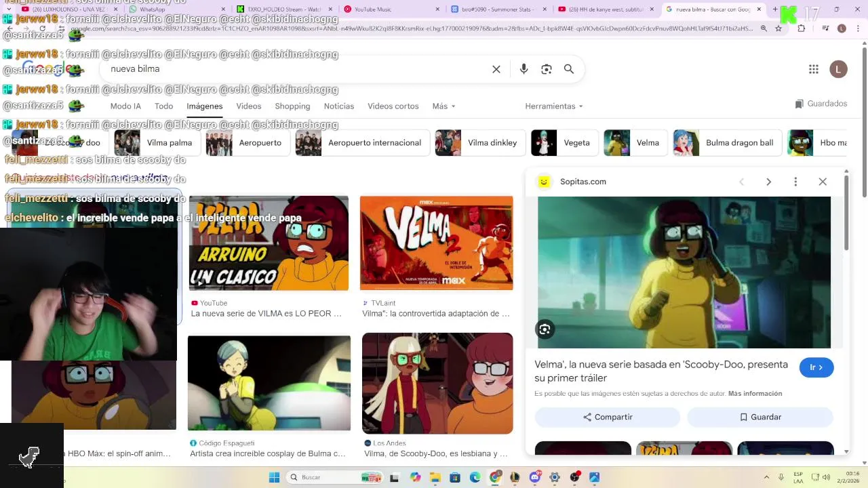Click the Guardar button
Screen dimensions: 868x488
click(760, 418)
